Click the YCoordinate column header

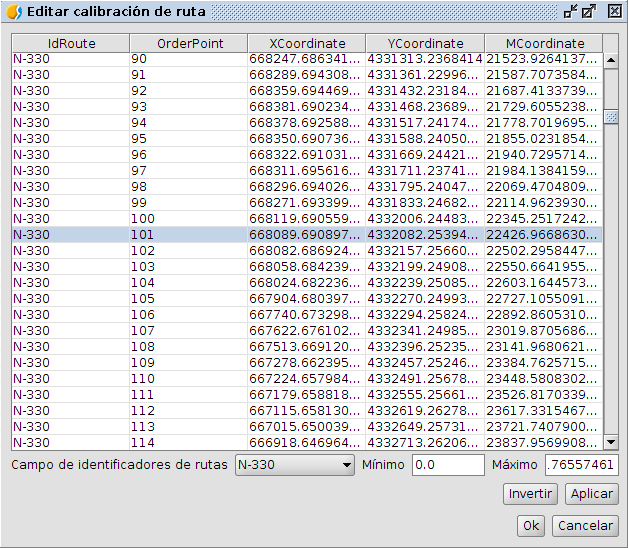425,44
